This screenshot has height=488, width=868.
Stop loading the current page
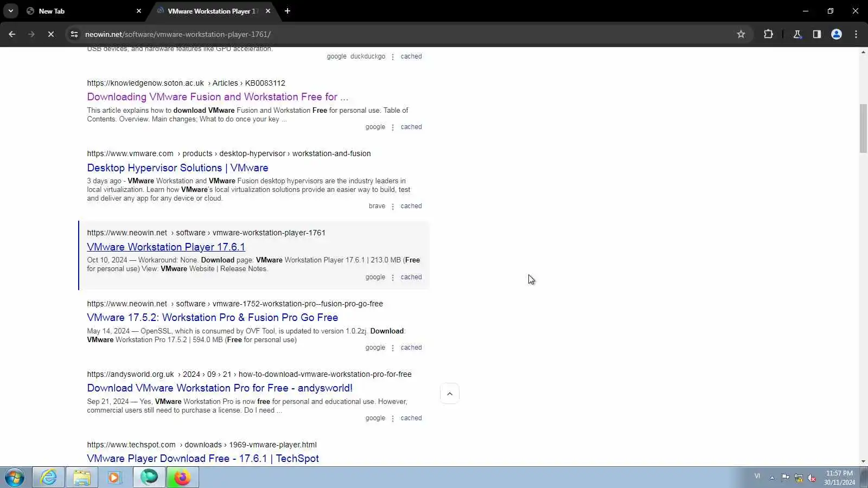tap(51, 34)
